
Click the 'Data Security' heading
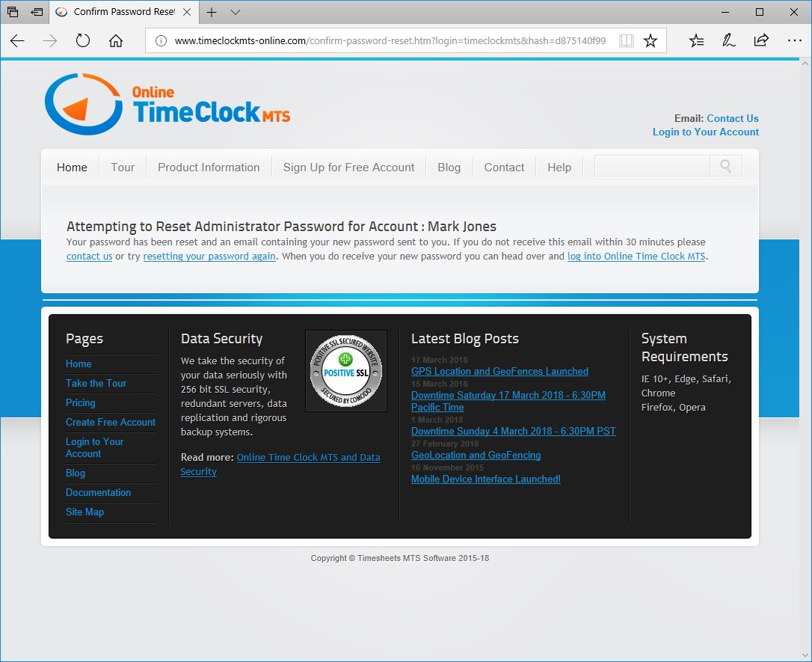coord(221,339)
